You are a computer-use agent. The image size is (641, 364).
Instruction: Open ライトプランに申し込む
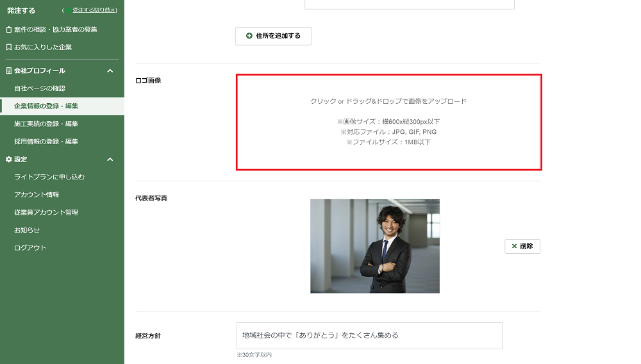(x=49, y=177)
